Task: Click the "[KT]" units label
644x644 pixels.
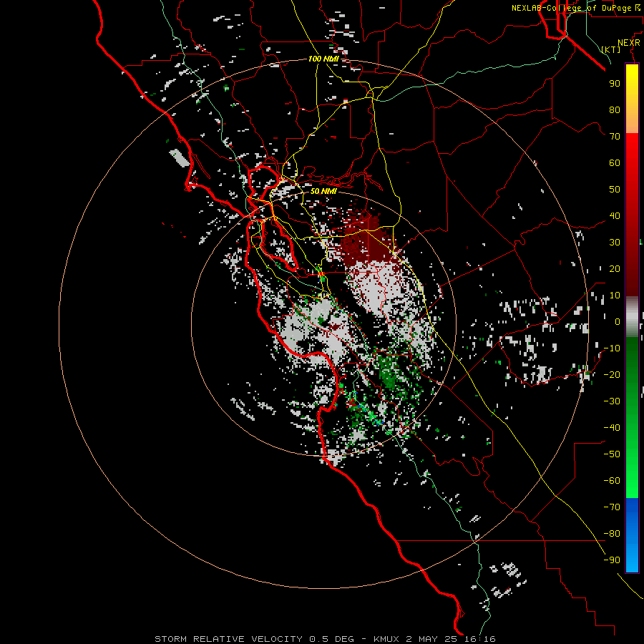Action: (x=611, y=49)
